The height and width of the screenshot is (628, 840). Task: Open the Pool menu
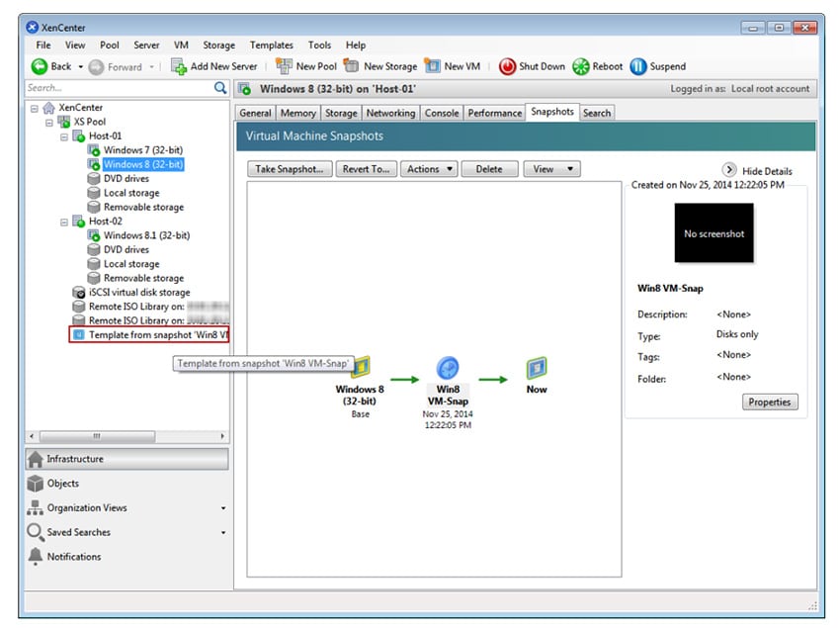[x=110, y=45]
